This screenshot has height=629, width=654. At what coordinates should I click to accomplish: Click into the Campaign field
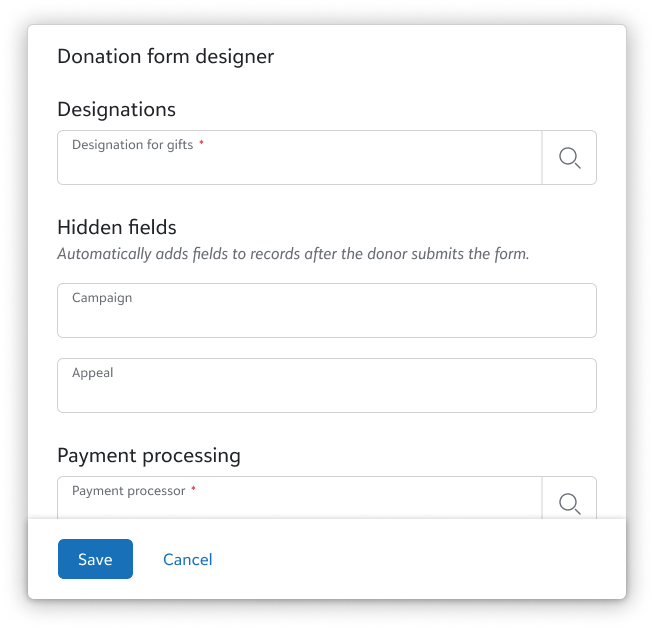click(x=326, y=318)
